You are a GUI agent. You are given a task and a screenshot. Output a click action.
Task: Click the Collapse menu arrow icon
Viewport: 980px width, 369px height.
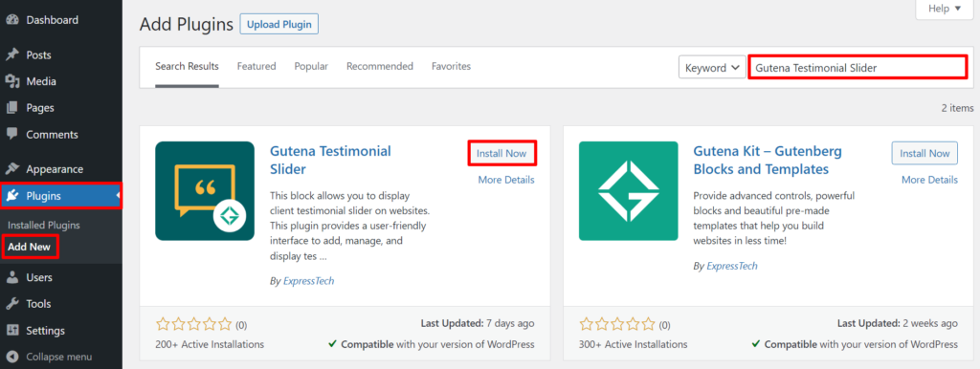(11, 358)
